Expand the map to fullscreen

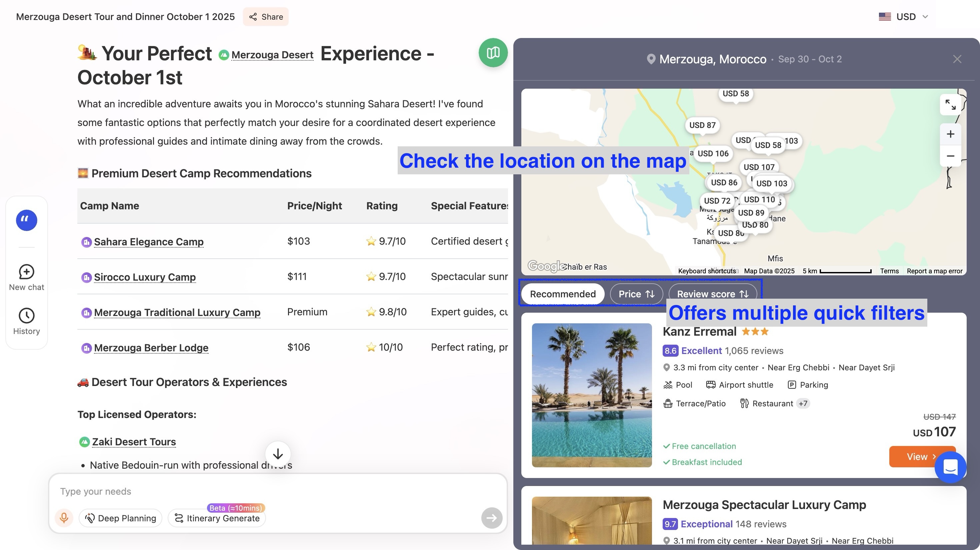coord(950,104)
